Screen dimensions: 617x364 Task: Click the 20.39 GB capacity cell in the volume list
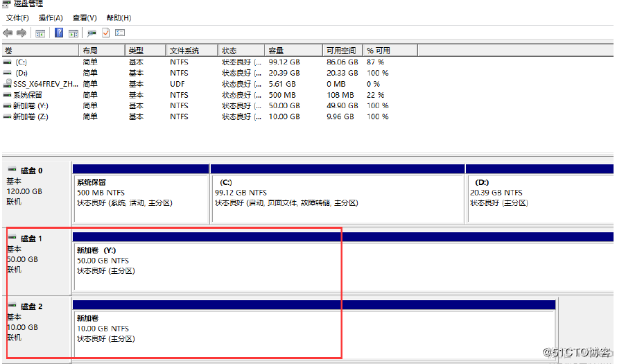[x=284, y=73]
